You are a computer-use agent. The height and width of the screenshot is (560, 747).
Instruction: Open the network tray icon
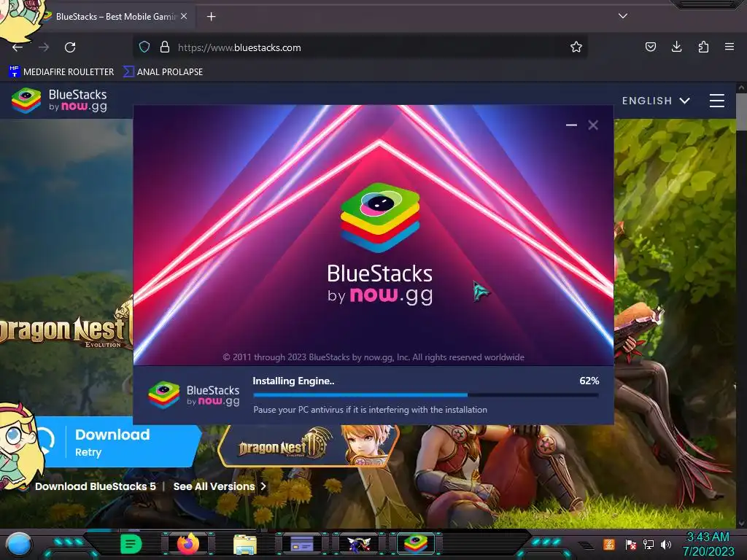point(648,544)
